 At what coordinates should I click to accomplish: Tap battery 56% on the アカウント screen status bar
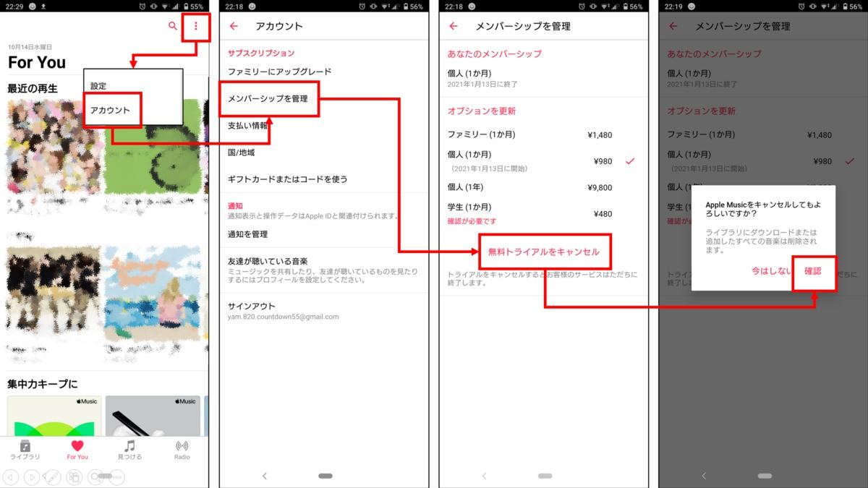pos(414,6)
